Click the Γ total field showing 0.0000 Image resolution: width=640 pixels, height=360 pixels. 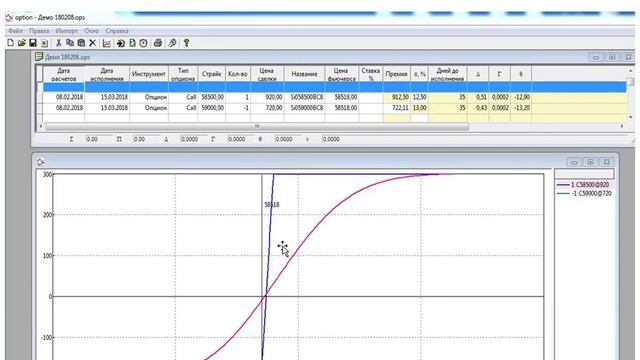(x=240, y=139)
